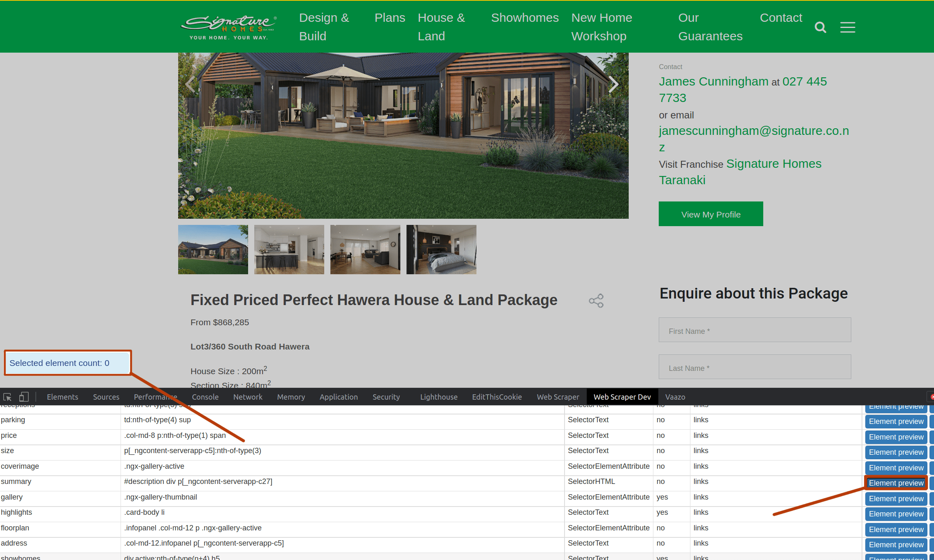Click the search magnifier icon in header
Viewport: 934px width, 560px height.
[820, 27]
